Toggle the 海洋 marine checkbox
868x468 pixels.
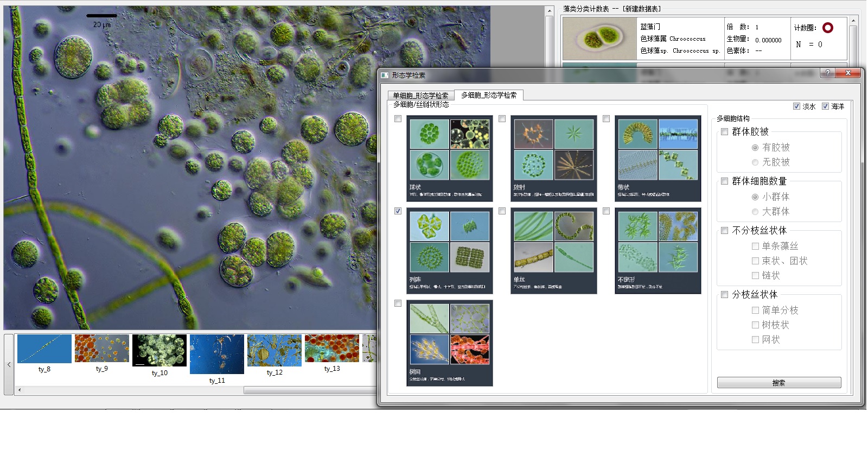tap(826, 106)
